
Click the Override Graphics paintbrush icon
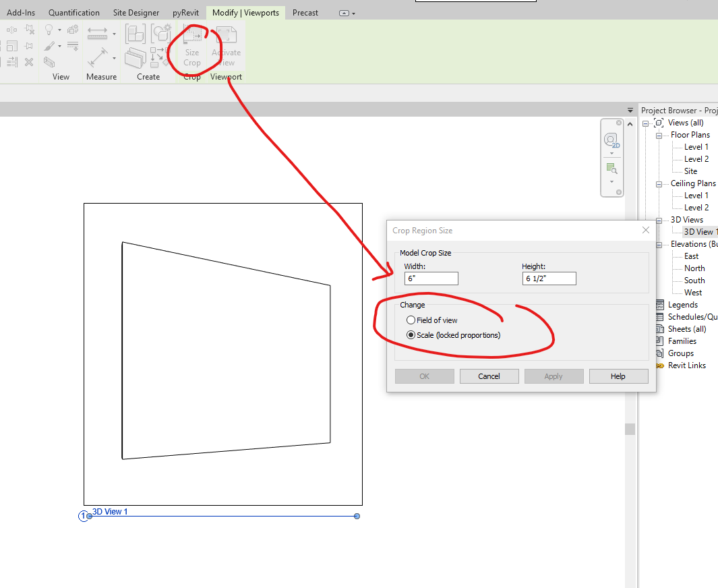click(x=49, y=46)
